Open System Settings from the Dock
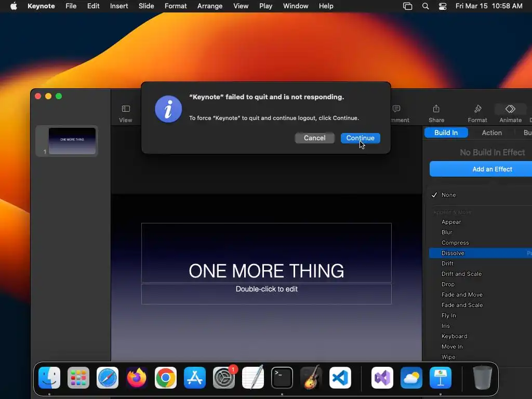Screen dimensions: 532x399 click(224, 378)
